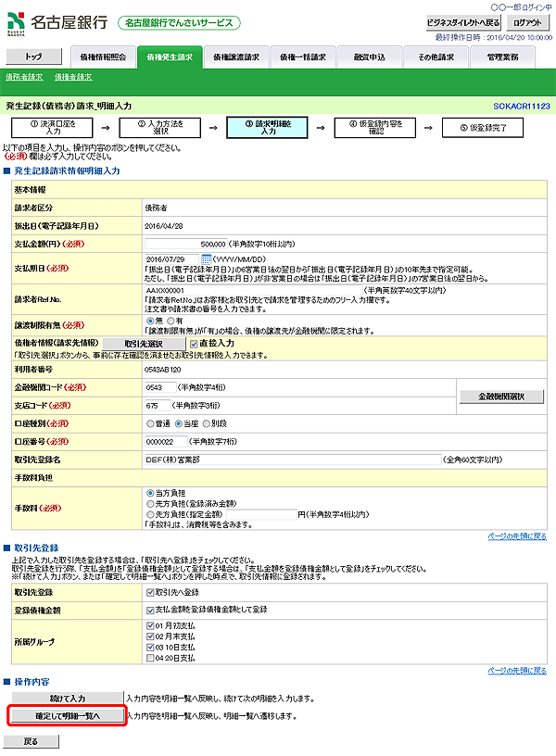The width and height of the screenshot is (556, 756).
Task: Open 債権譲渡請求 tab
Action: pos(235,57)
